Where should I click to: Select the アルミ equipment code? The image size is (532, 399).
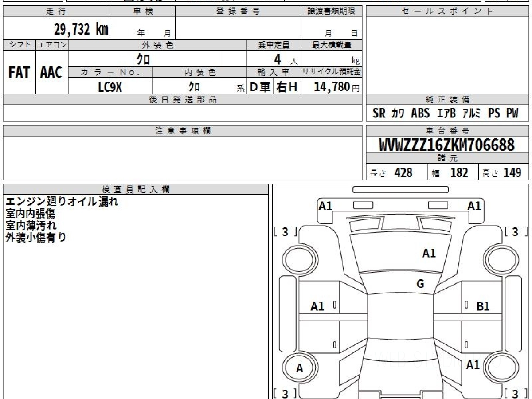[x=472, y=113]
